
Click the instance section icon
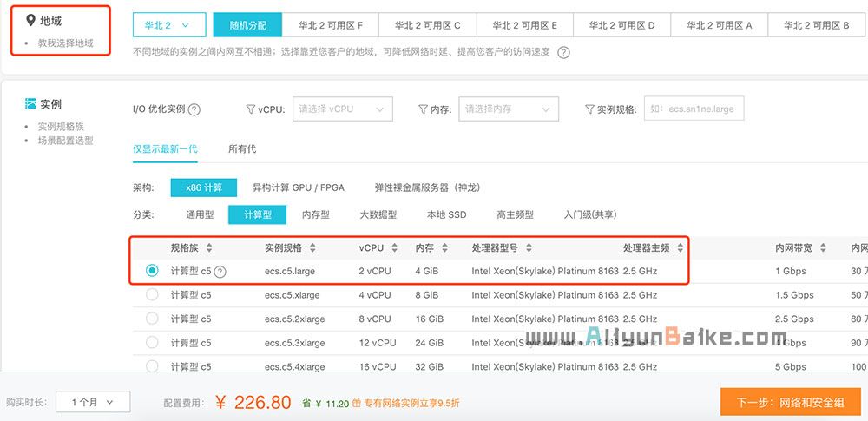(x=30, y=103)
